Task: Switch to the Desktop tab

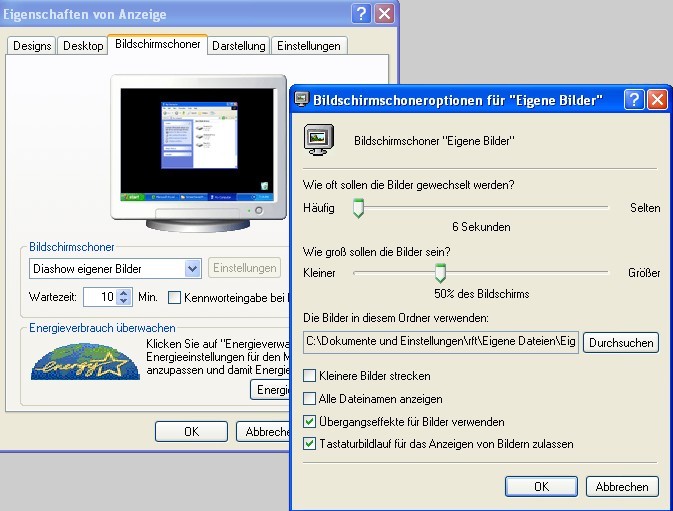Action: click(x=83, y=46)
